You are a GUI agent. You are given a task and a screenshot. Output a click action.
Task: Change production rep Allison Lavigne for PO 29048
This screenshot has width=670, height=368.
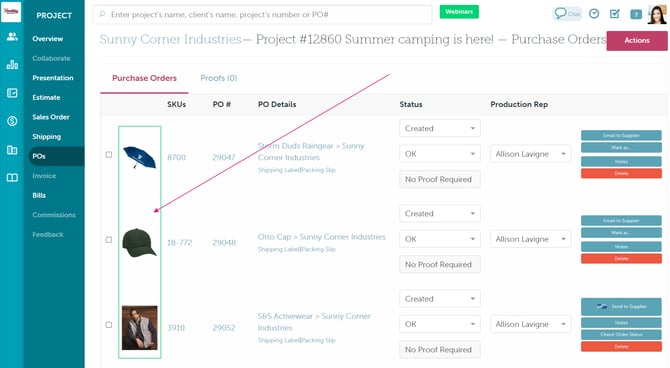pos(530,239)
